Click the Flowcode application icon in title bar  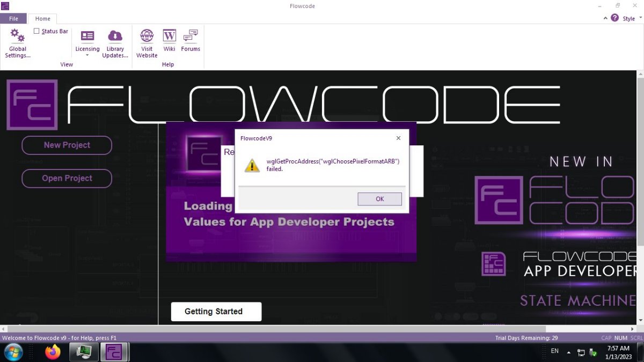(x=5, y=6)
